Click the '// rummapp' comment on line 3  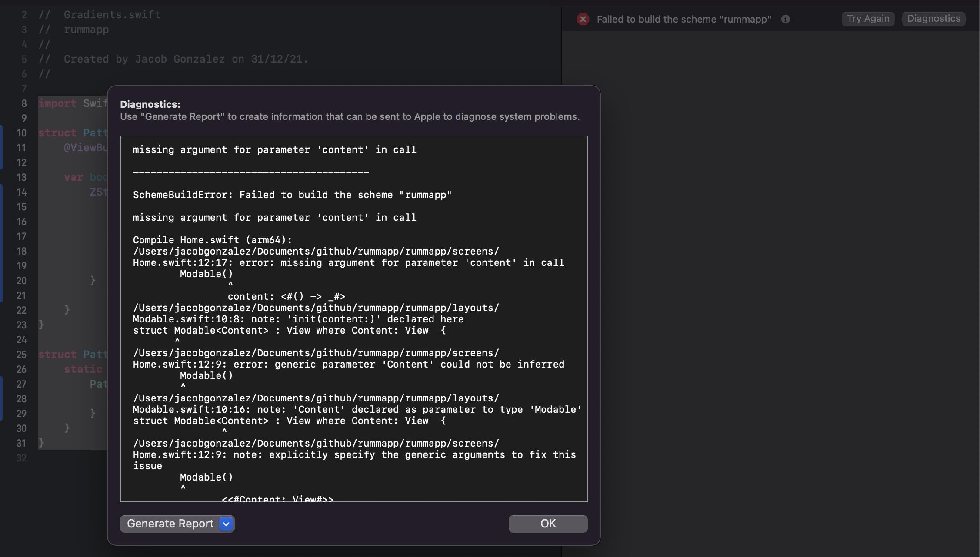pyautogui.click(x=73, y=30)
